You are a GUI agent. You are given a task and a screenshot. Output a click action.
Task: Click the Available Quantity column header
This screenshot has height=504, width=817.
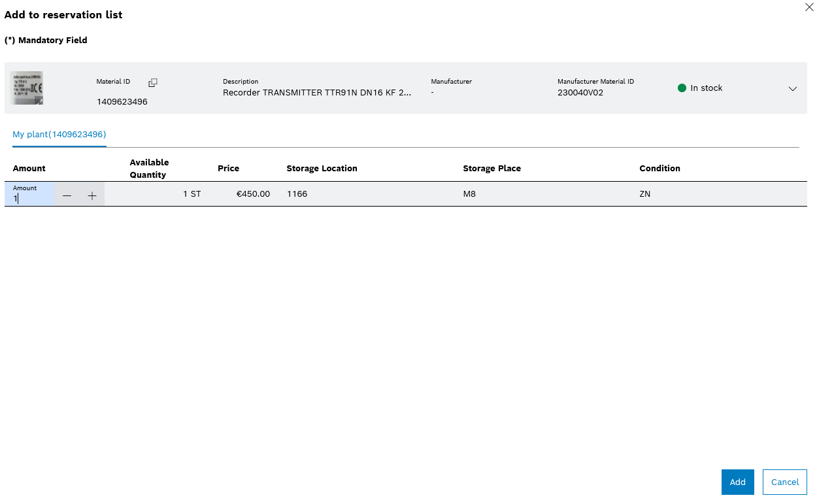pyautogui.click(x=149, y=168)
